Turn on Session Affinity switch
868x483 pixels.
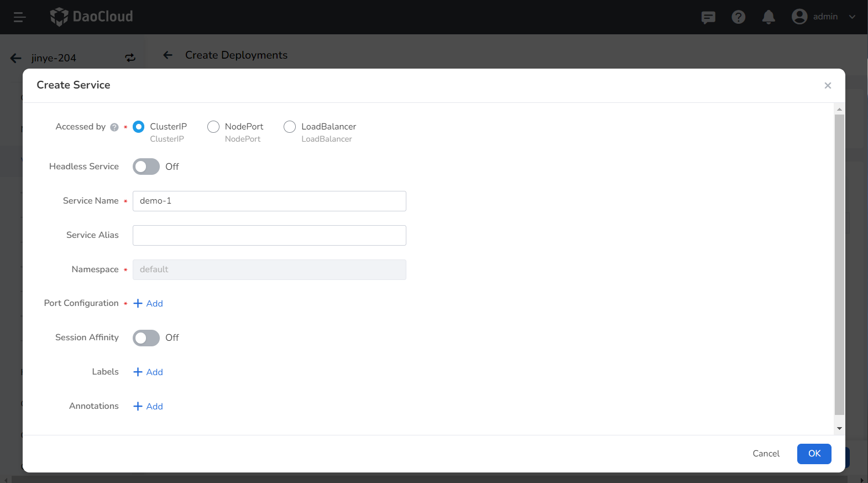coord(146,338)
